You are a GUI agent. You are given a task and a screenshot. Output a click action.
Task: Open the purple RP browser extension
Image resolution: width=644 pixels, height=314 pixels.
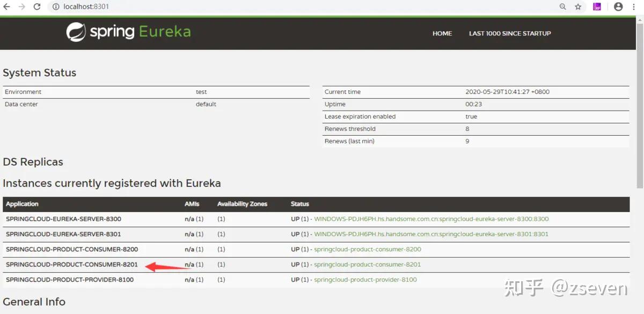(597, 6)
